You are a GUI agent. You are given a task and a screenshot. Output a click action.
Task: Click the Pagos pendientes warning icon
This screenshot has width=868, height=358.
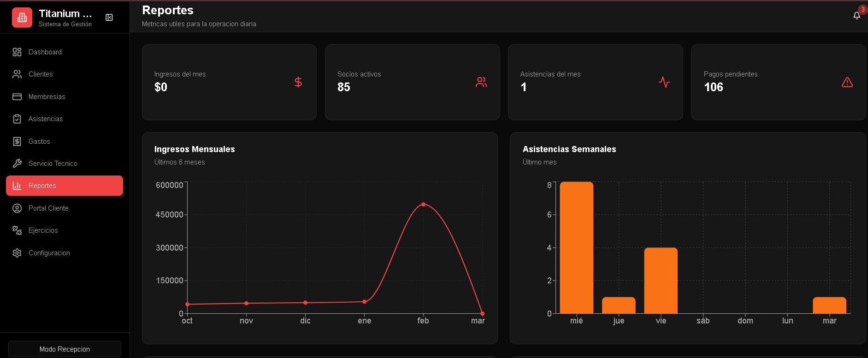coord(847,82)
